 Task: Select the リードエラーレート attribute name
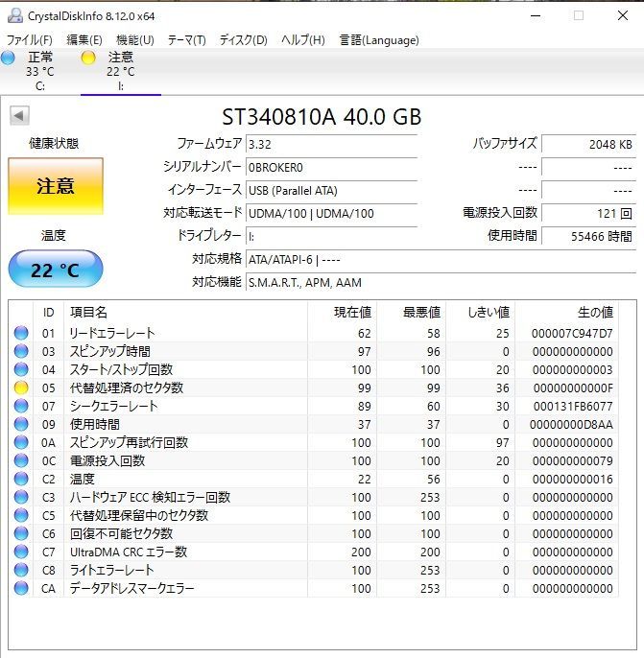(x=112, y=333)
